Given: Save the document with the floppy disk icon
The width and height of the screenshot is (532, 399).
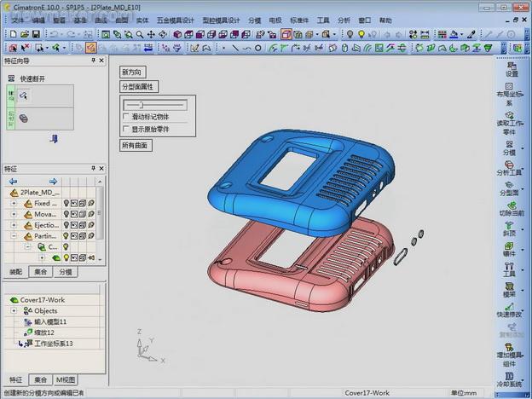Looking at the screenshot, I should pyautogui.click(x=36, y=34).
